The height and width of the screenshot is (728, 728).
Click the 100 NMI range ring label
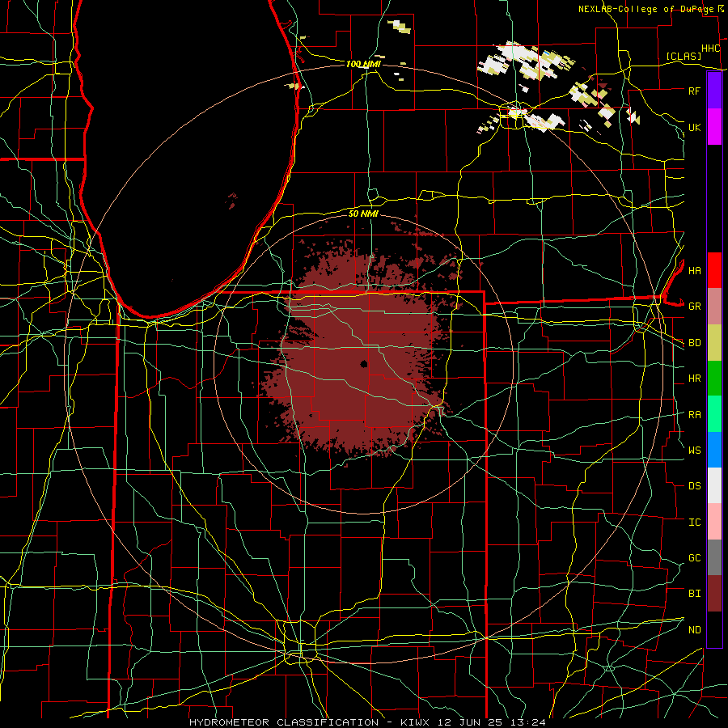tap(363, 64)
